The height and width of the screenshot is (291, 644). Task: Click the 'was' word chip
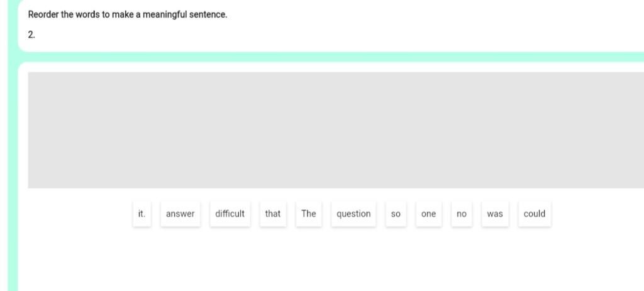click(x=495, y=214)
